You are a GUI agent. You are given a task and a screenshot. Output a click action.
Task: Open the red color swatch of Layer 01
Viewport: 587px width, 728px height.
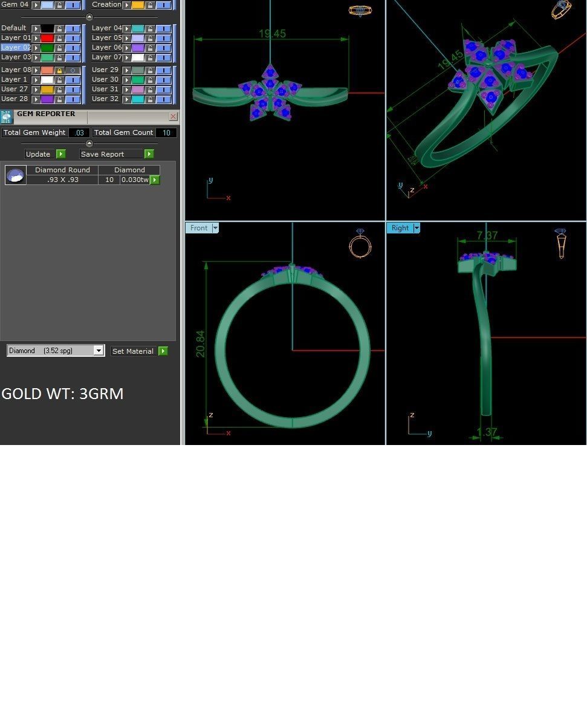coord(47,38)
